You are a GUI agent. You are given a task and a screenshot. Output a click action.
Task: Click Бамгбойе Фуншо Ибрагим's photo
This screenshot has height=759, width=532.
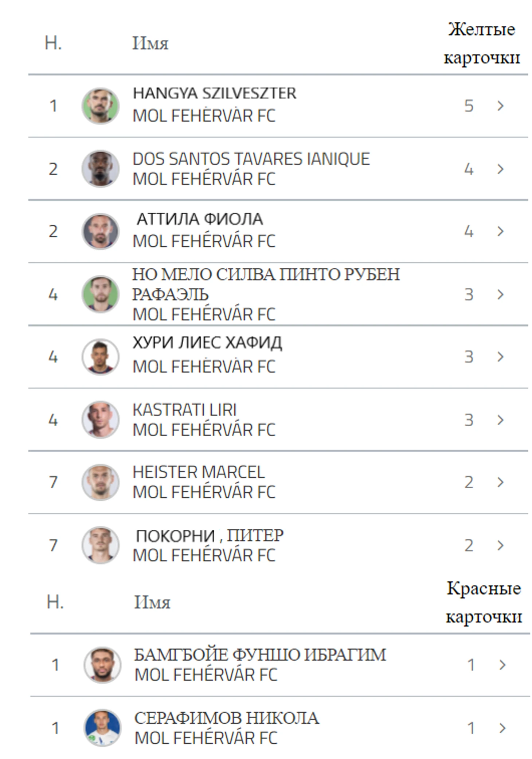102,665
